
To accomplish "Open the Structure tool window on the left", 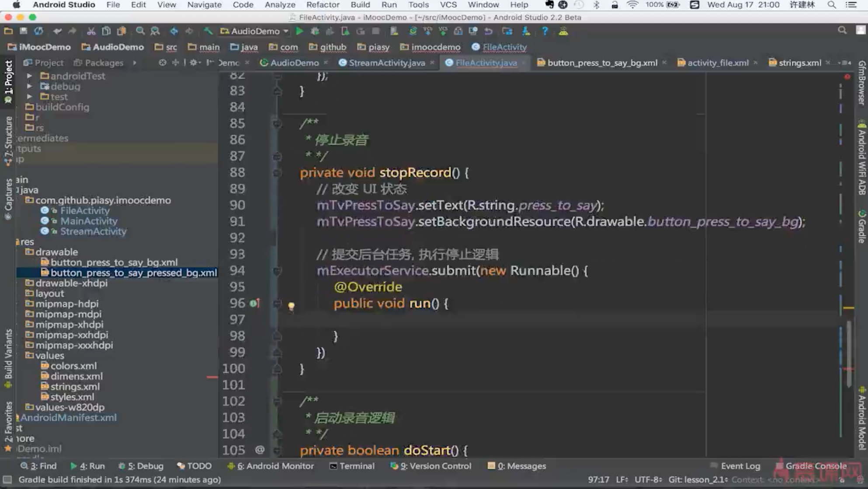I will coord(8,141).
